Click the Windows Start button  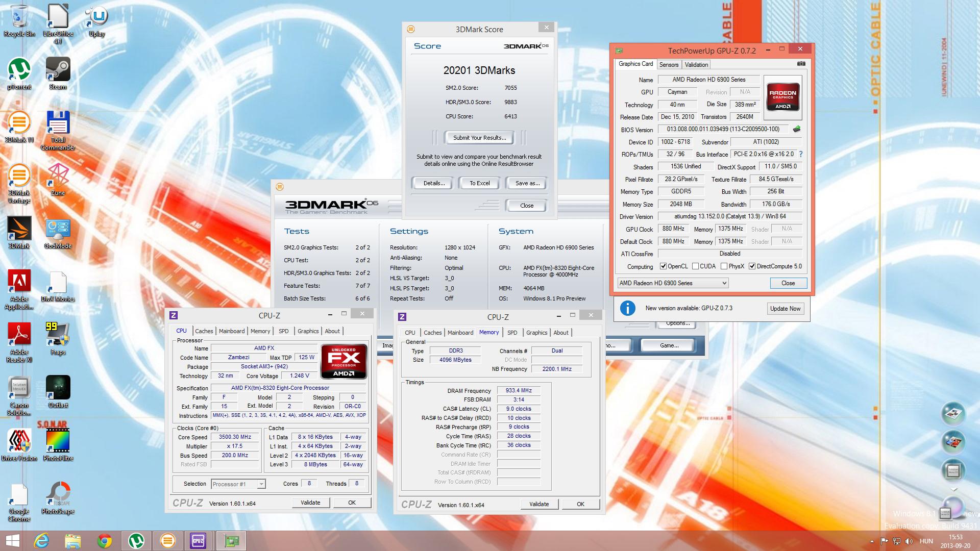point(12,541)
